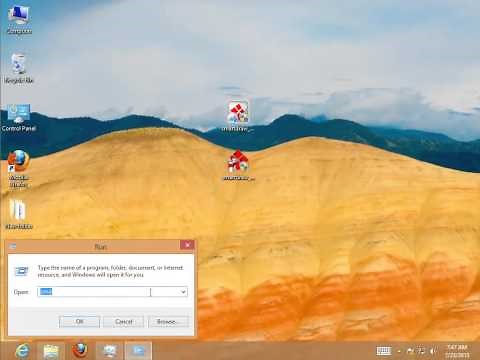Click Browse... in the Run dialog

[x=168, y=322]
